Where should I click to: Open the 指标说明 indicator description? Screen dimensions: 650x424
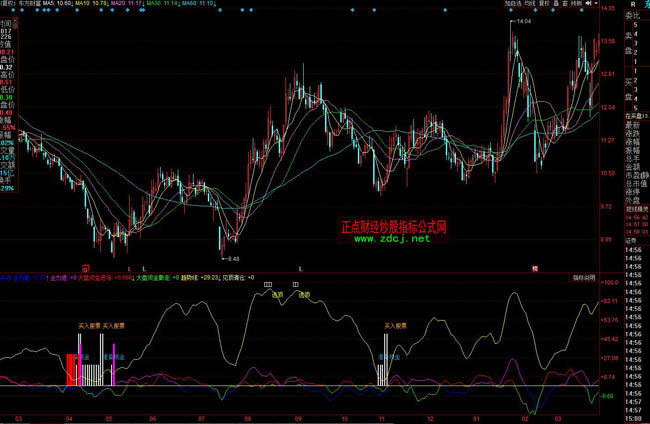click(583, 277)
